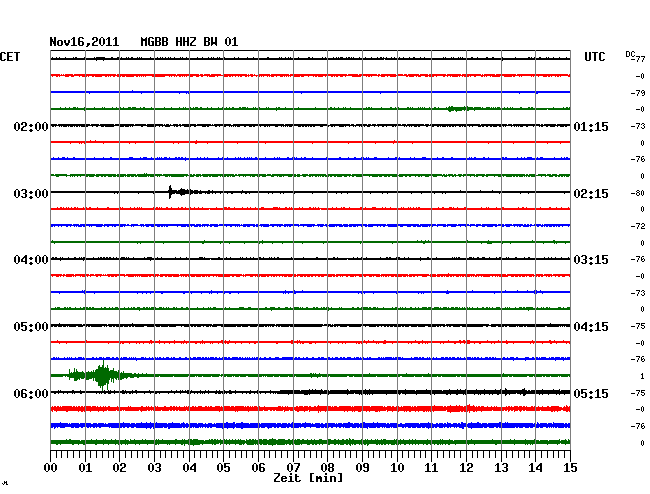Click the 03:15 UTC time label
This screenshot has height=494, width=650.
(x=591, y=260)
